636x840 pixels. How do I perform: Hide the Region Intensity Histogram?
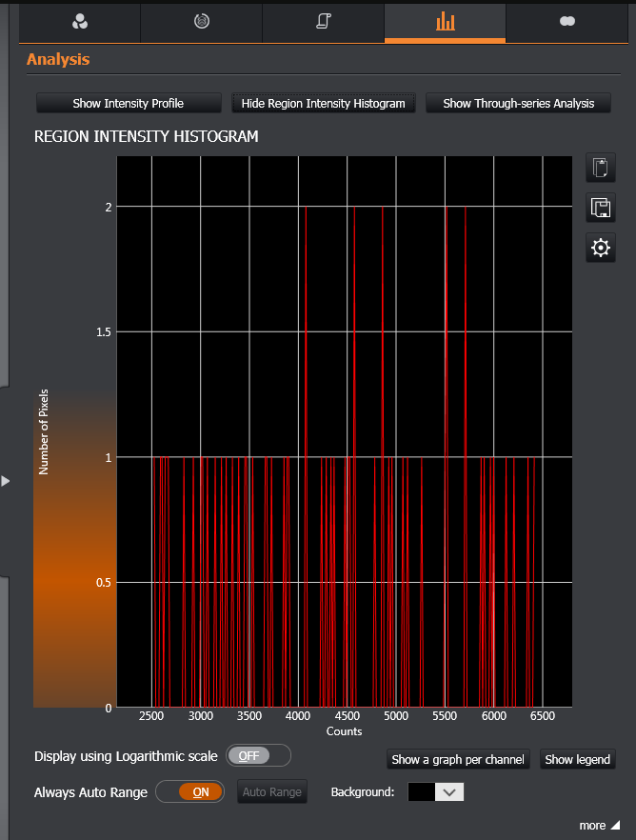pyautogui.click(x=323, y=103)
